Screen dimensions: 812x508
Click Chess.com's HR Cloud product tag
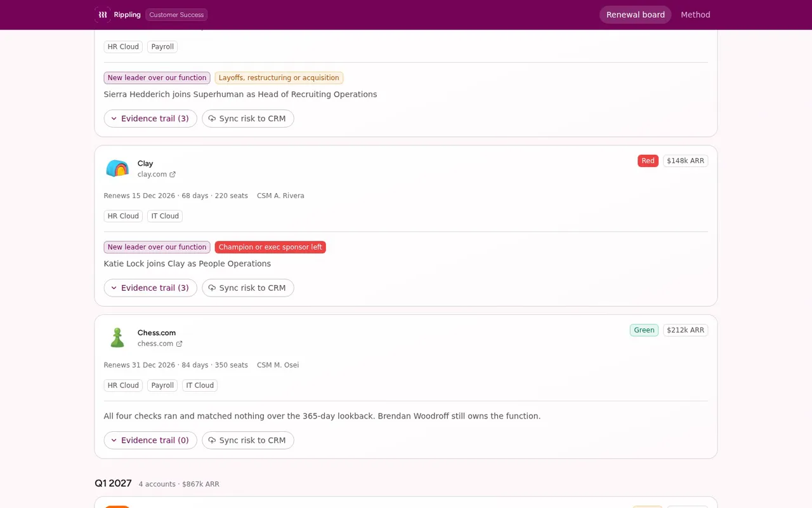click(123, 385)
